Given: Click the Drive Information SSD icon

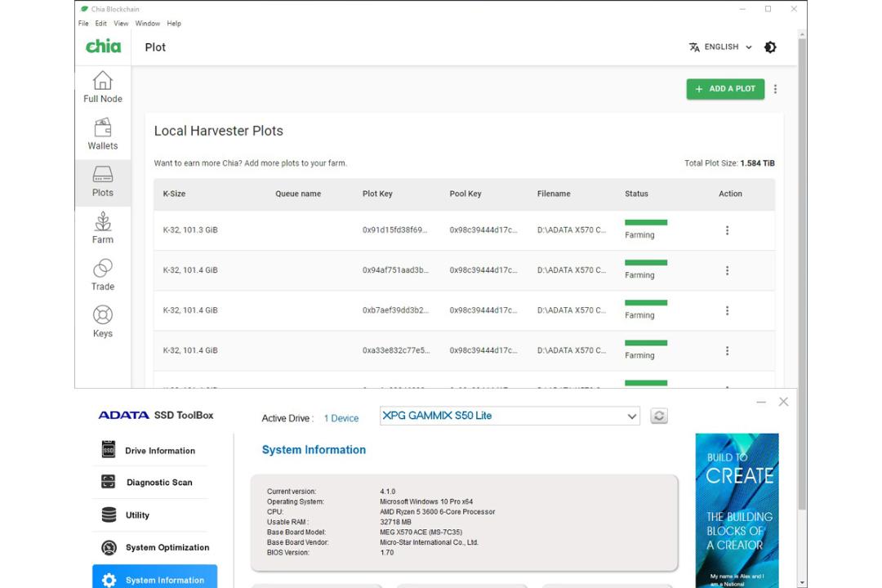Looking at the screenshot, I should point(109,450).
